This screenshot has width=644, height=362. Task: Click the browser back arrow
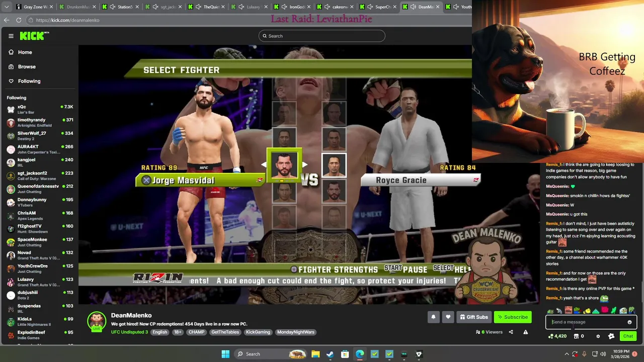[7, 20]
